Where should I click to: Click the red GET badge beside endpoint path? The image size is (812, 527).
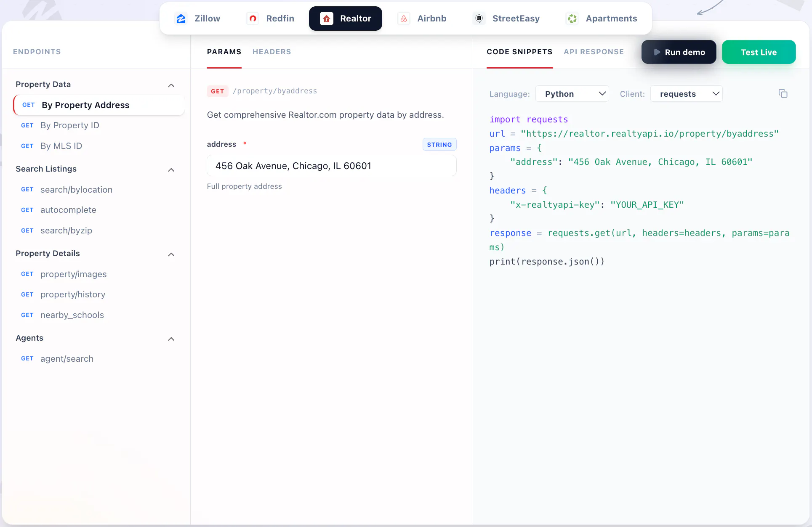217,91
